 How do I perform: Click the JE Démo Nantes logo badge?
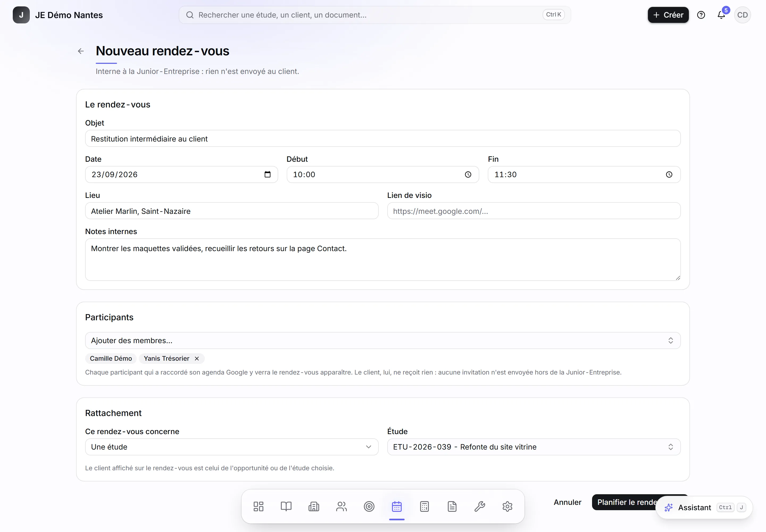[x=21, y=15]
